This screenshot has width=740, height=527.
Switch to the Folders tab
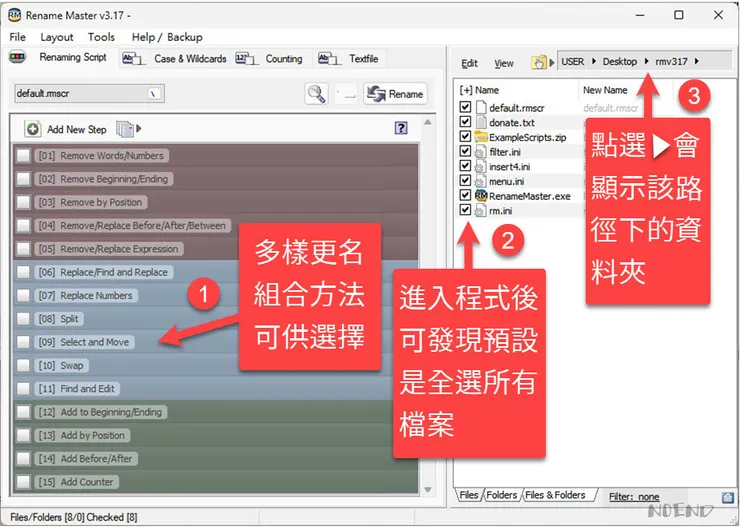point(502,495)
